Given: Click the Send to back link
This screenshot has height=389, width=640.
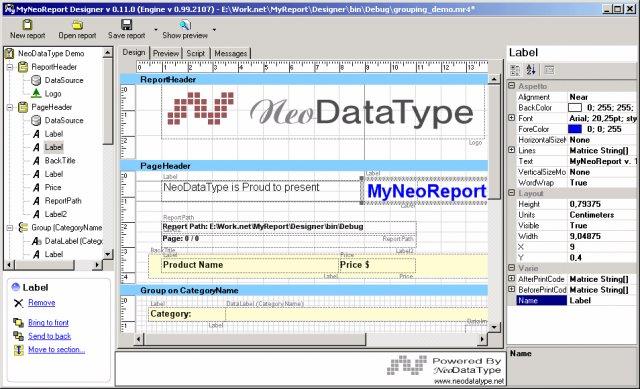Looking at the screenshot, I should tap(49, 336).
